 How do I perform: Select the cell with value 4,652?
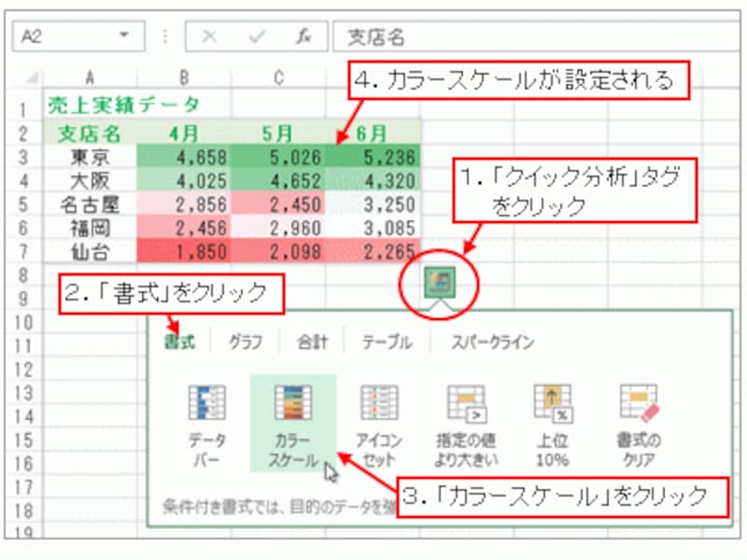pyautogui.click(x=278, y=181)
